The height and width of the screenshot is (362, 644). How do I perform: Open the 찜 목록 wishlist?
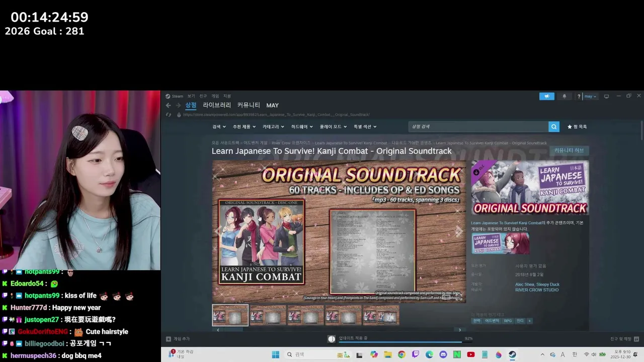pos(577,127)
